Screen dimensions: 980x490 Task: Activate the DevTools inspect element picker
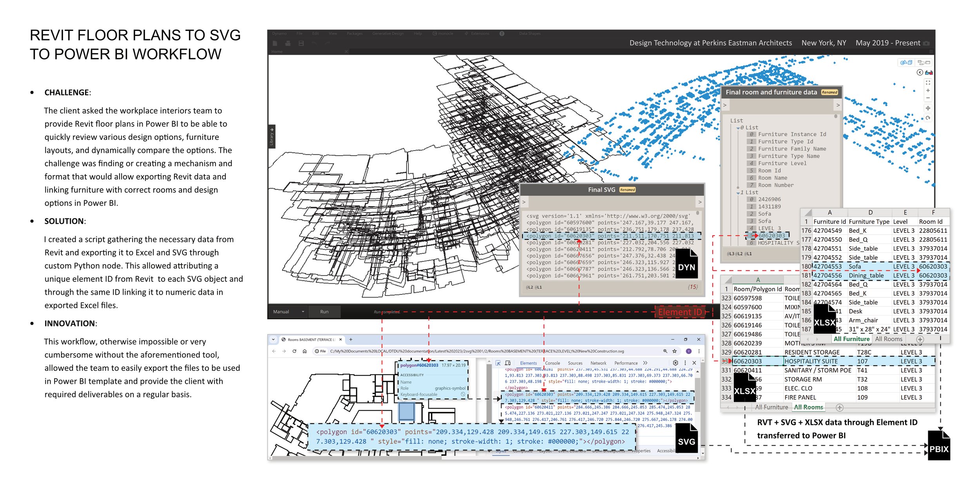[x=498, y=363]
